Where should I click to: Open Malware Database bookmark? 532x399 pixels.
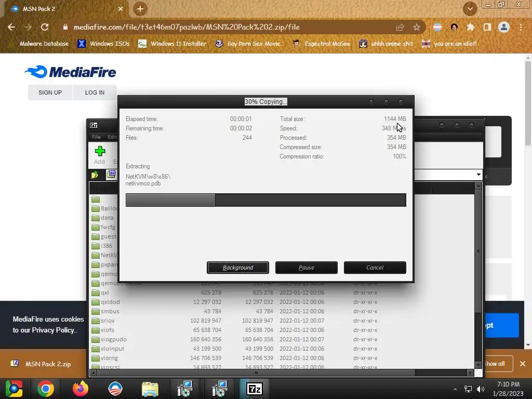[x=44, y=44]
